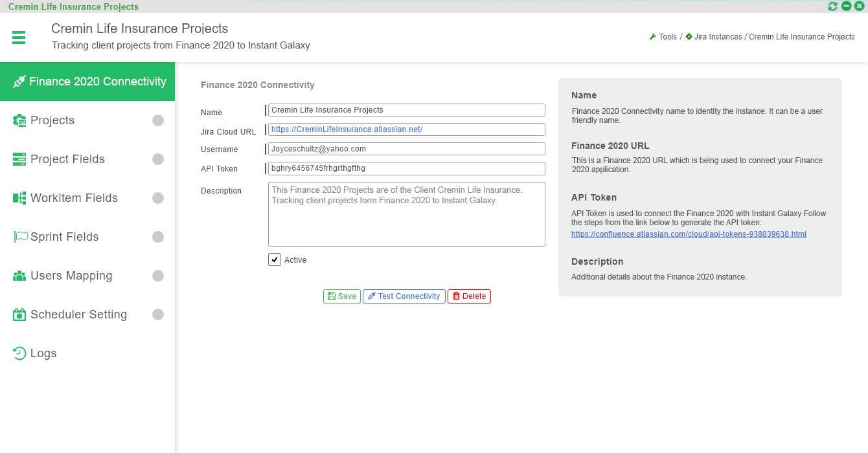Image resolution: width=868 pixels, height=453 pixels.
Task: Click the Jira Cloud URL field
Action: point(407,129)
